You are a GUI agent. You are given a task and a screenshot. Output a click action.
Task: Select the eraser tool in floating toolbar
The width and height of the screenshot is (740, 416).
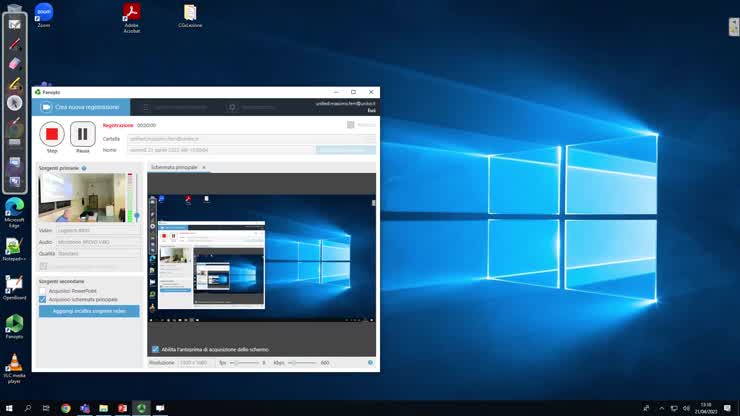coord(15,63)
